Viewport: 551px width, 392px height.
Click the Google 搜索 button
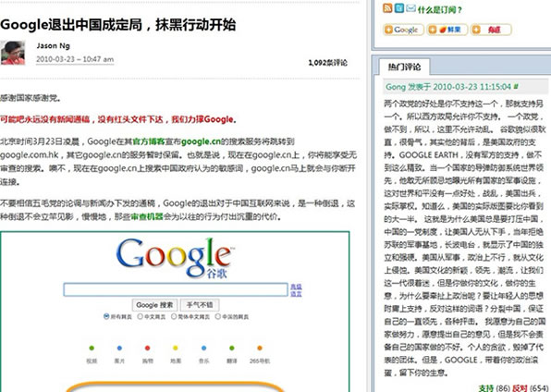[154, 305]
